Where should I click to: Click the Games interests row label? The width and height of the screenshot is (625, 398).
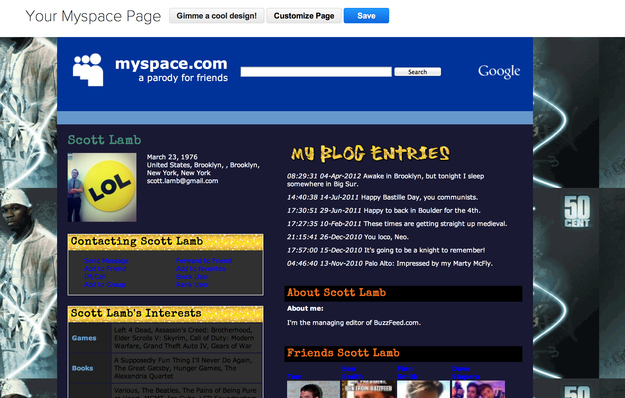[84, 338]
